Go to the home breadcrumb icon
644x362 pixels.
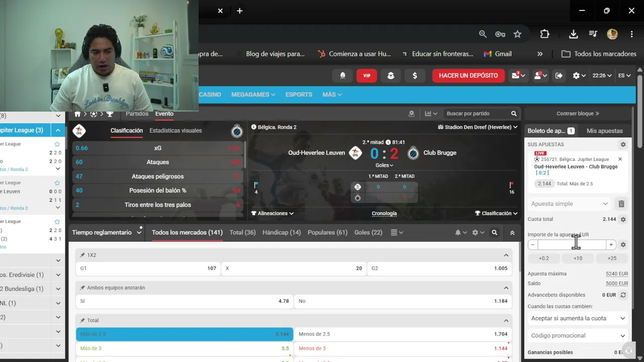click(x=77, y=114)
